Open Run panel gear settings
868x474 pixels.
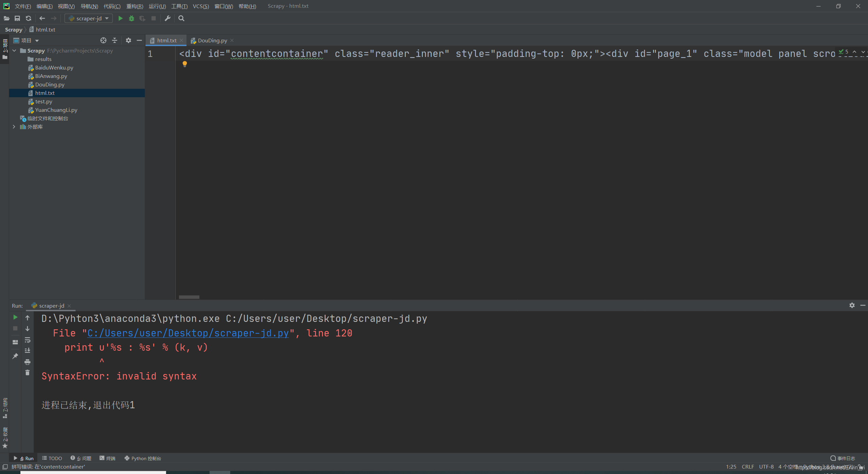(x=852, y=305)
